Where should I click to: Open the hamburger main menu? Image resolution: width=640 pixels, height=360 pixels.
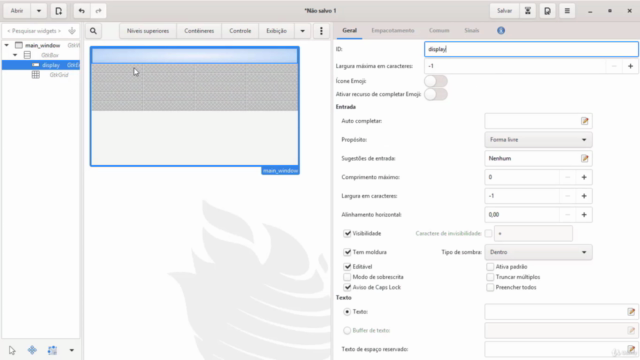(567, 11)
